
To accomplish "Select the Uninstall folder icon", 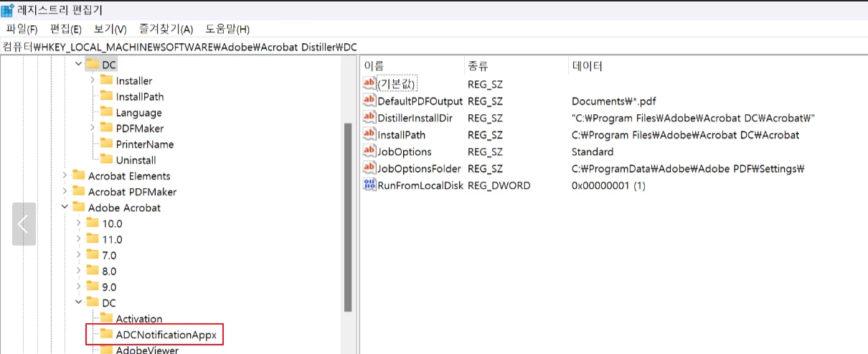I will (106, 159).
